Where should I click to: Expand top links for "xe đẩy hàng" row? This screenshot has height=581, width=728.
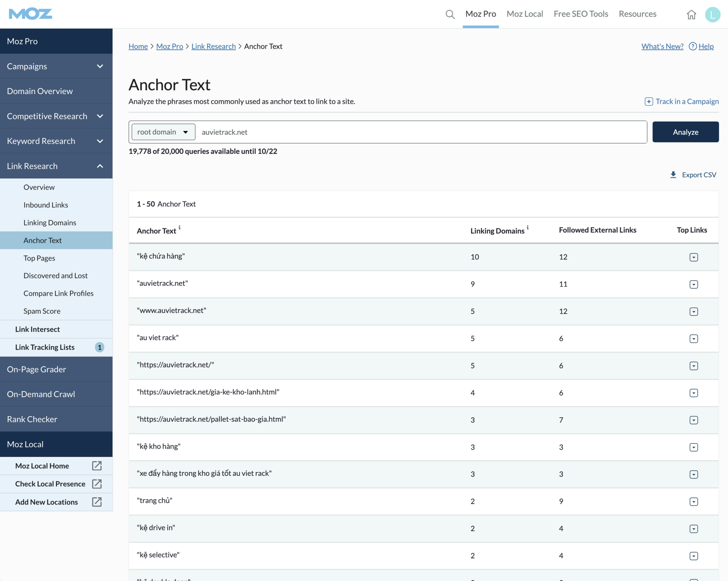[x=694, y=474]
